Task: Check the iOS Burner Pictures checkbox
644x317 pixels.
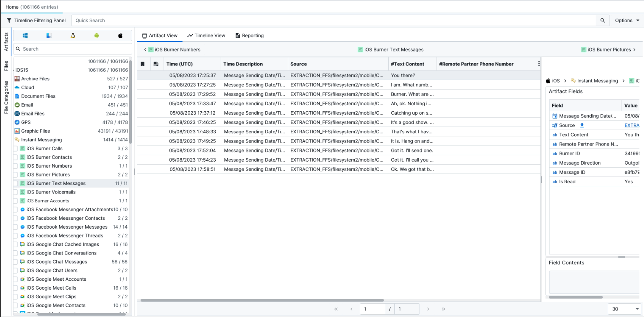Action: click(16, 175)
